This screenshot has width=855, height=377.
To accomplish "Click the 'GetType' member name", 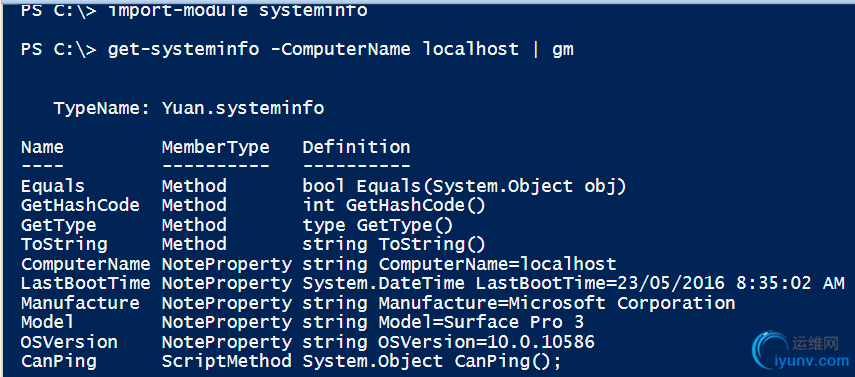I will 58,225.
